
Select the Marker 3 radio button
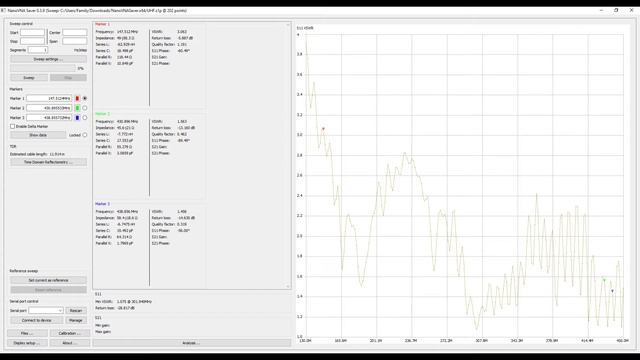(x=85, y=118)
